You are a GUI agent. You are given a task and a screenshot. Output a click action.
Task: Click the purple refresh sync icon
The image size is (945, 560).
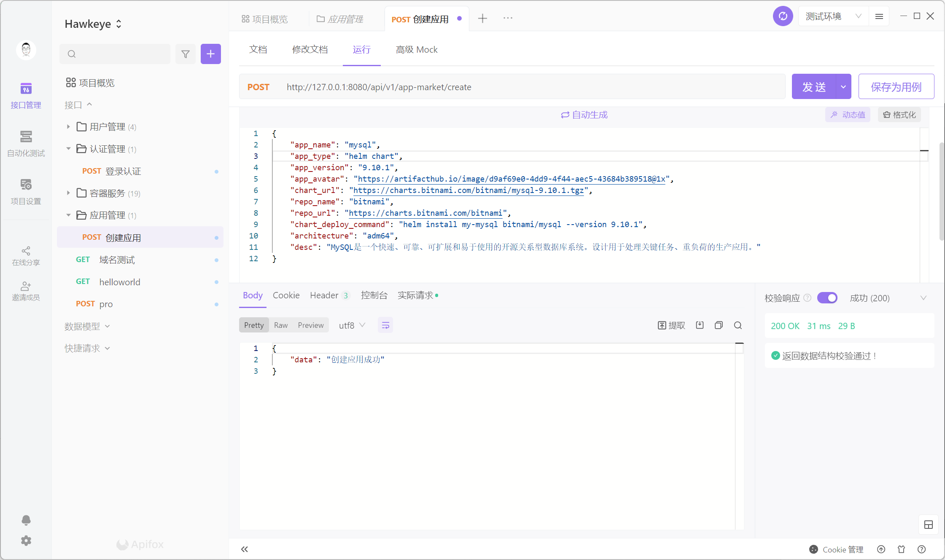coord(783,16)
